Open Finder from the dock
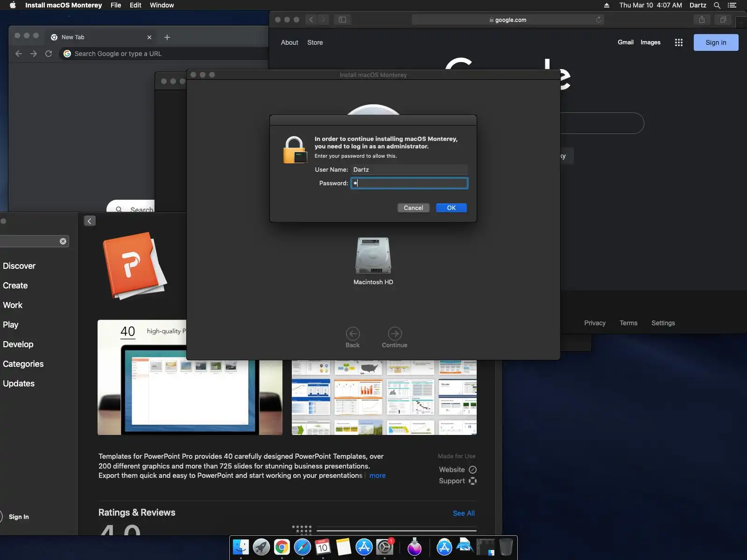 (241, 547)
